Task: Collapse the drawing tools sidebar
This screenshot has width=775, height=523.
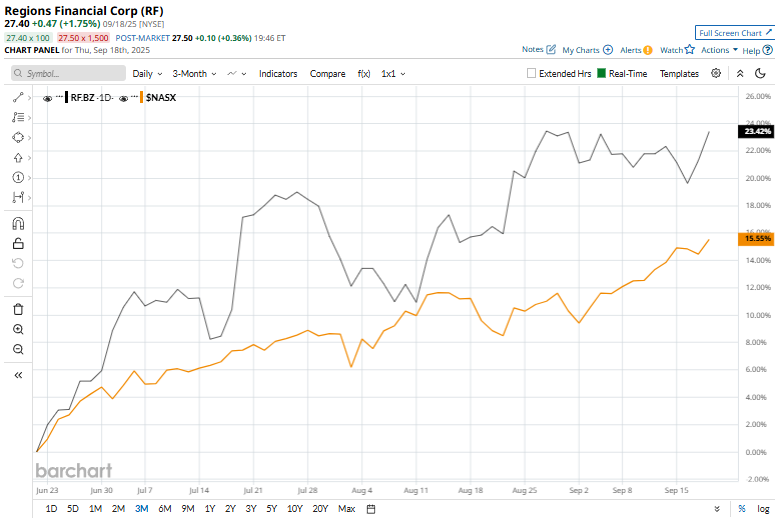Action: (x=18, y=375)
